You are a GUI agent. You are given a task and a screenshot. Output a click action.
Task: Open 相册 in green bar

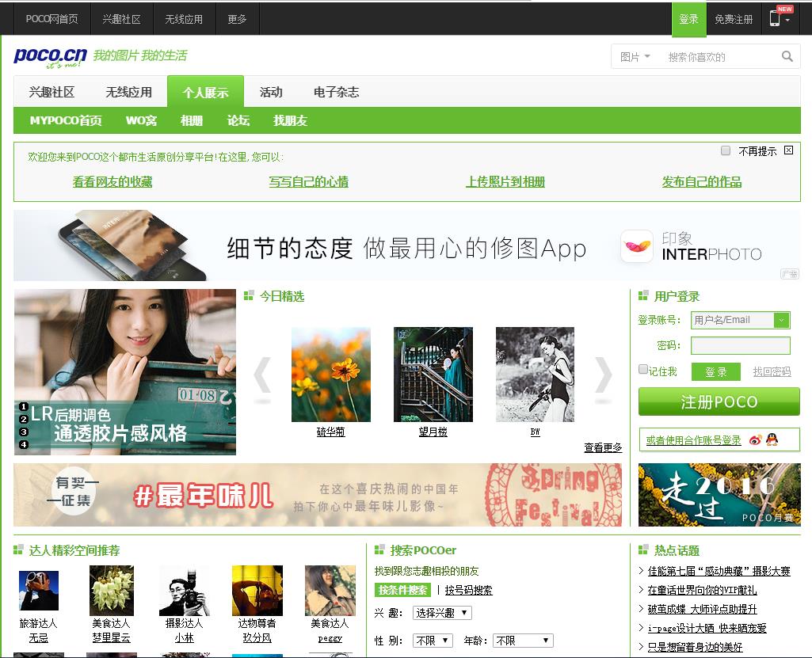(x=192, y=120)
